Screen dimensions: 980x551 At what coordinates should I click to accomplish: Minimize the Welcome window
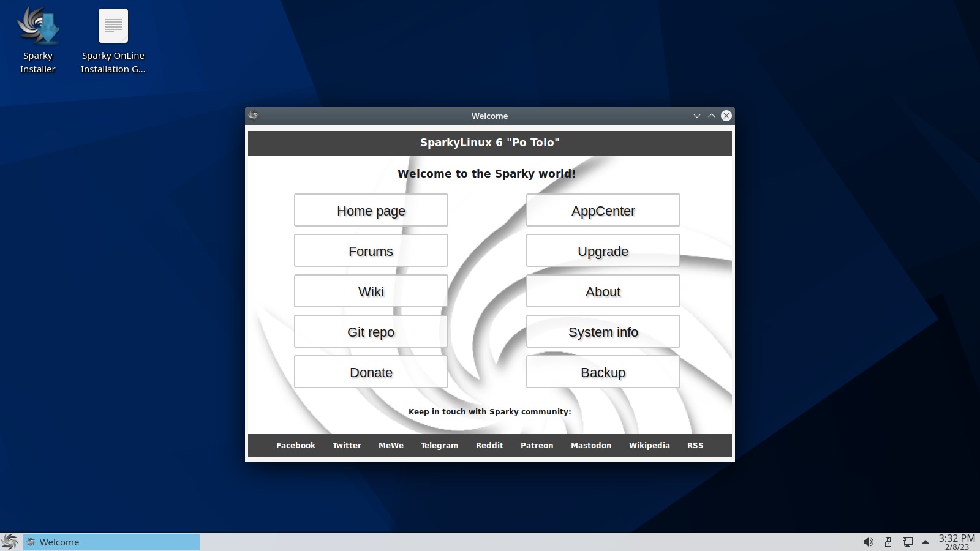point(696,116)
